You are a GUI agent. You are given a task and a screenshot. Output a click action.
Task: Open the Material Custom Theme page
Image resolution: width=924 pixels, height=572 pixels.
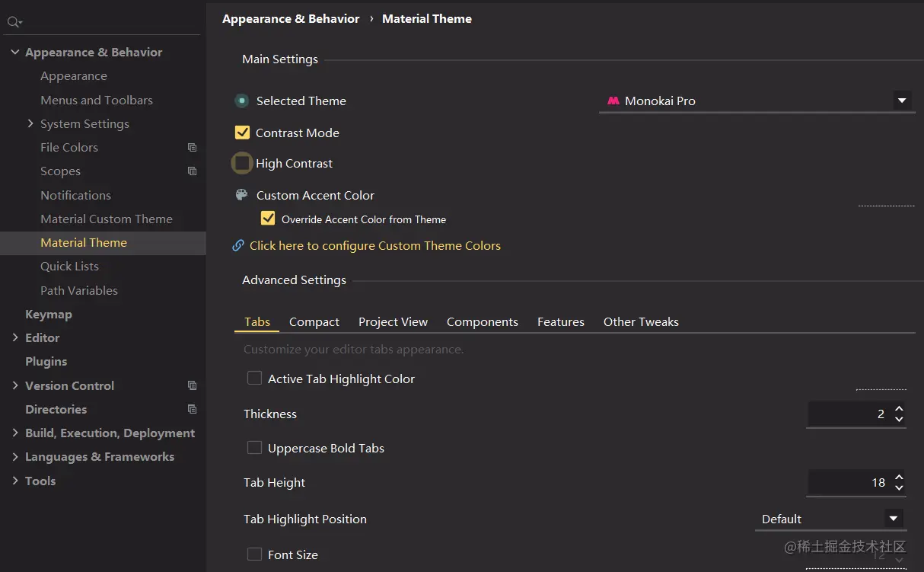pos(107,219)
